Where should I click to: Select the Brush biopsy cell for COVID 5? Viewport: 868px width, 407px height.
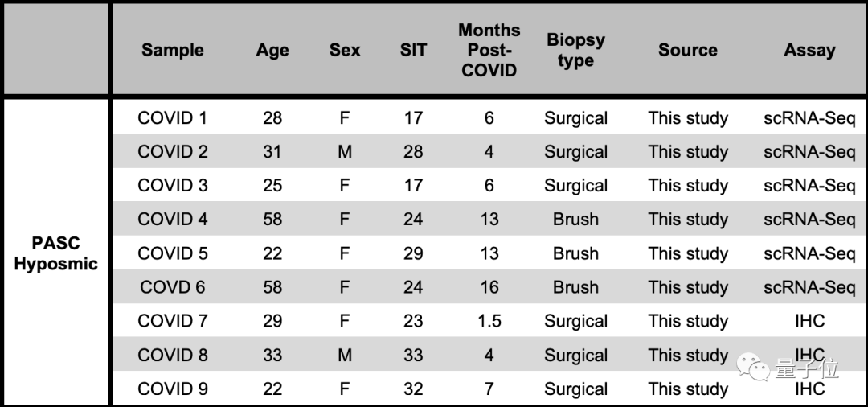pos(575,253)
